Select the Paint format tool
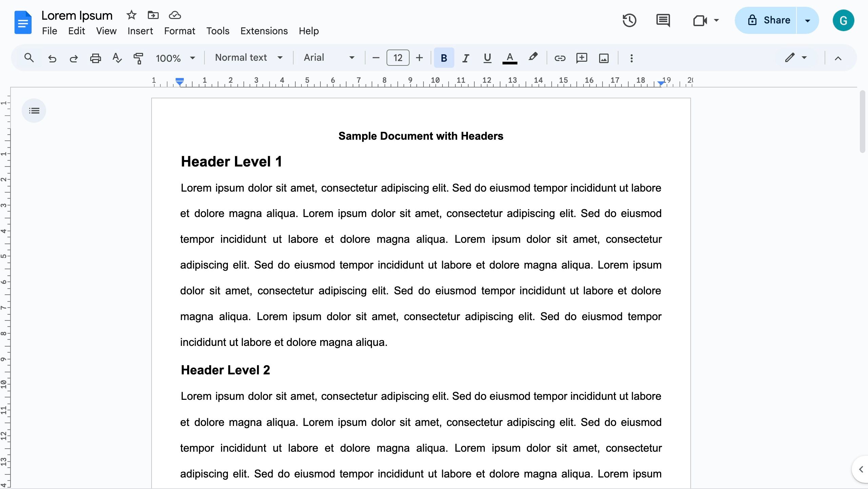 (x=138, y=58)
